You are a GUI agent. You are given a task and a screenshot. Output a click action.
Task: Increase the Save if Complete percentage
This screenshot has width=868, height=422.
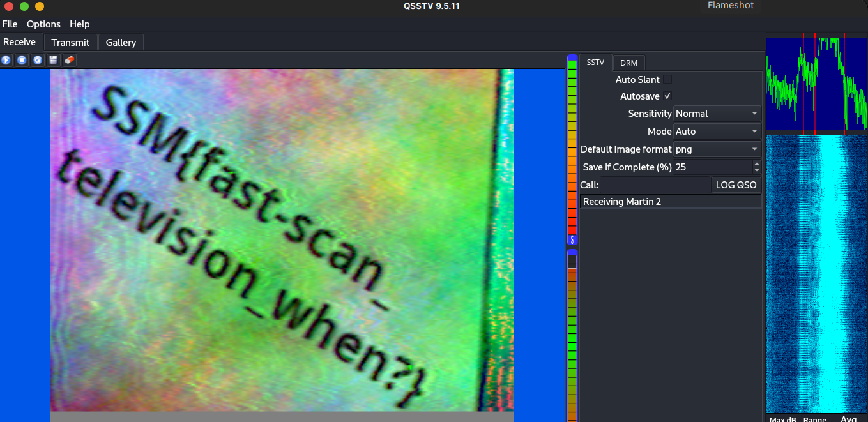click(757, 164)
